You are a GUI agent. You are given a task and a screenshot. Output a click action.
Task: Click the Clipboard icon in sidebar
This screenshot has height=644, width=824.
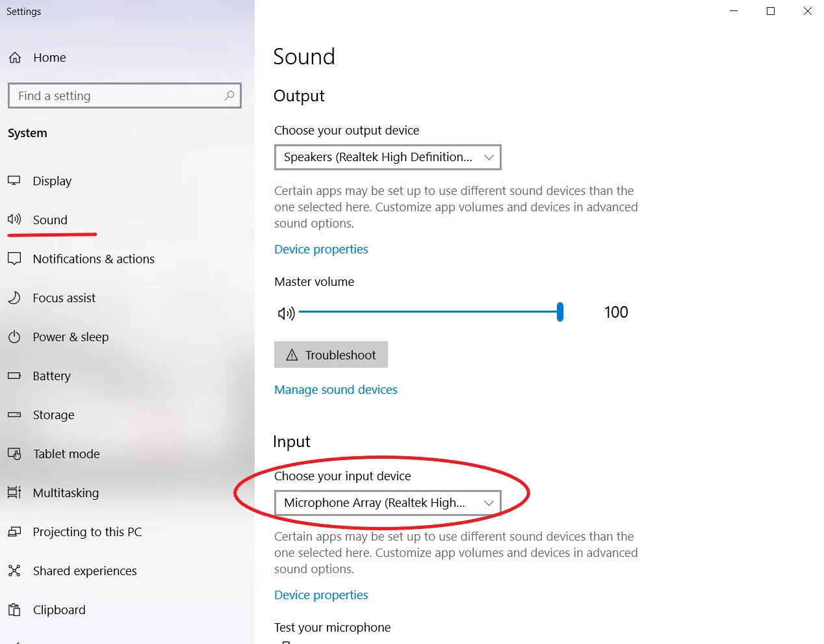[x=14, y=610]
